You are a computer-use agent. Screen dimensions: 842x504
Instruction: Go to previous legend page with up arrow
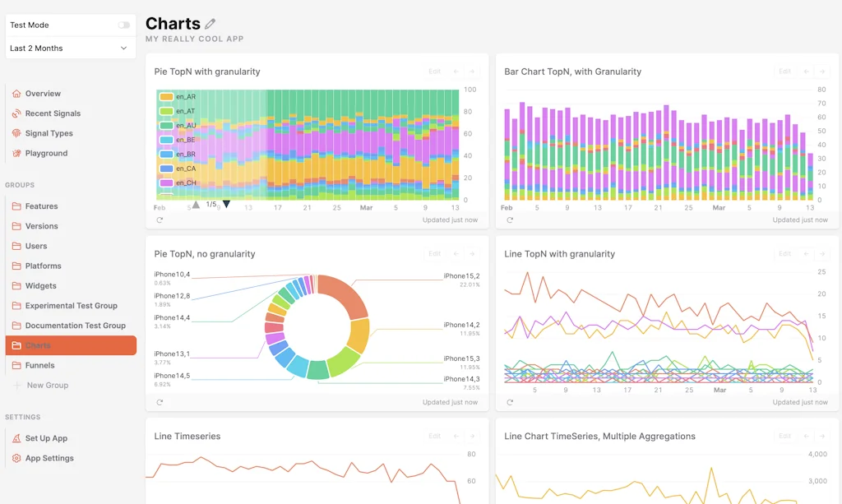[196, 205]
